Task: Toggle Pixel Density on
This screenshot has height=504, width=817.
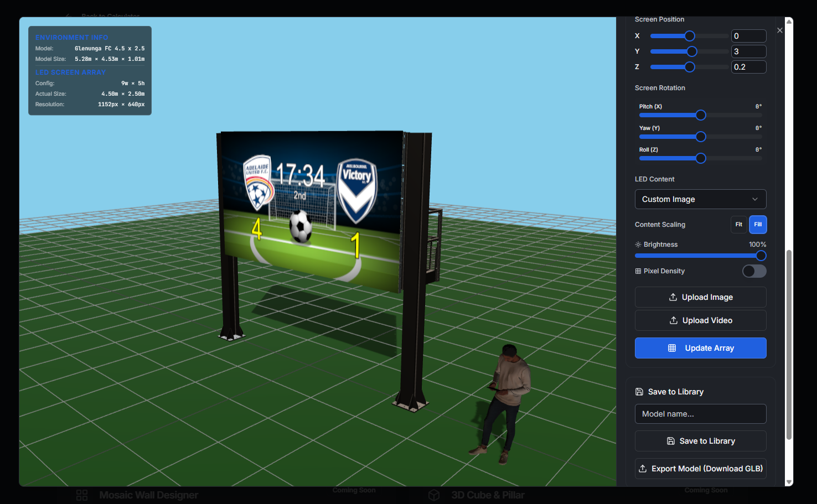Action: 754,271
